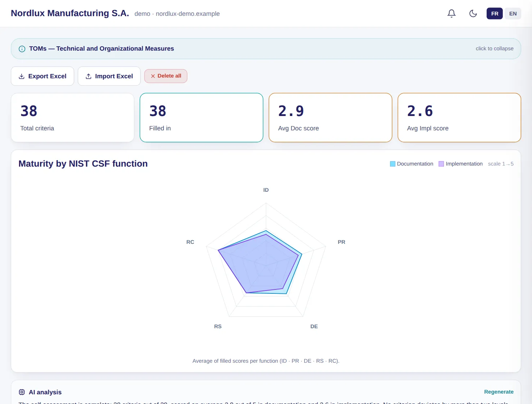
Task: Switch language to FR
Action: tap(495, 14)
